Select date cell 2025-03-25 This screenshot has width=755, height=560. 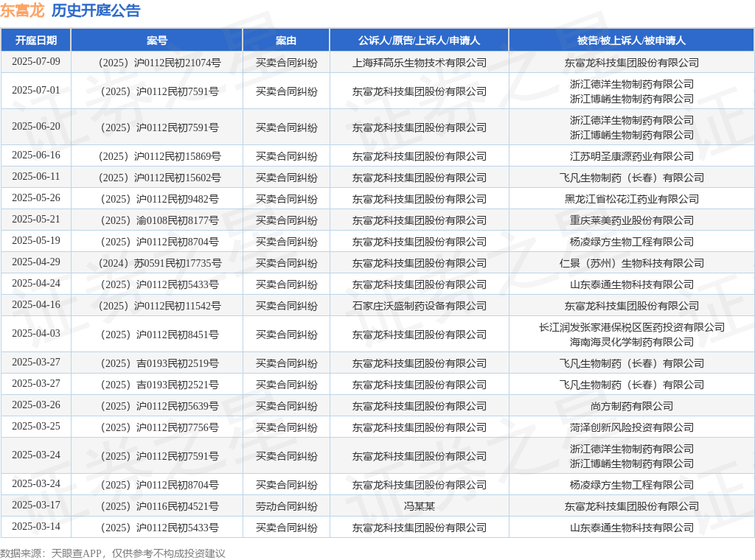click(x=36, y=426)
